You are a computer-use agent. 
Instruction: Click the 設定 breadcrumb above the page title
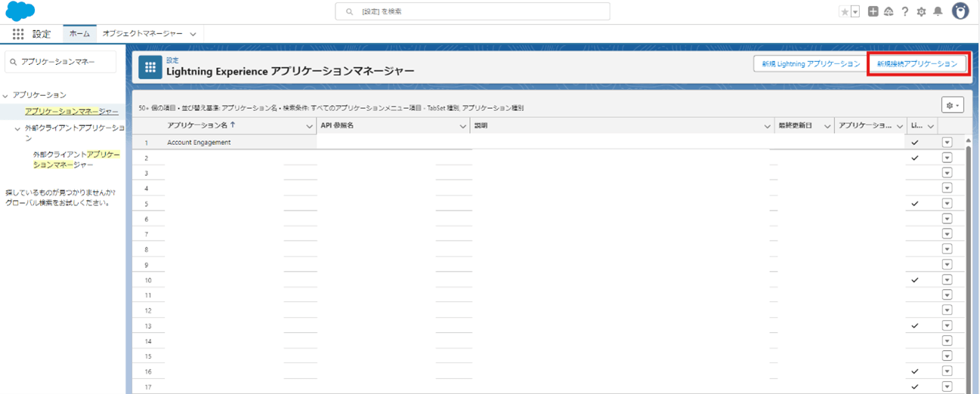point(172,60)
